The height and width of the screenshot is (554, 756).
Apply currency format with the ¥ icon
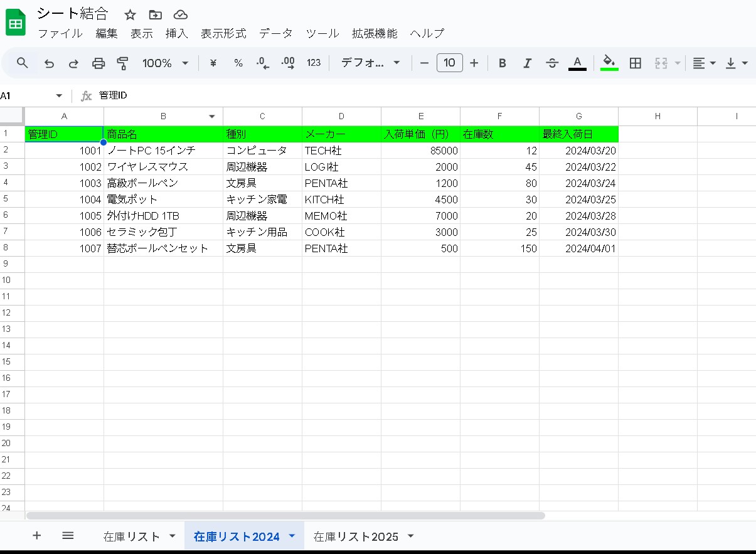click(x=212, y=63)
